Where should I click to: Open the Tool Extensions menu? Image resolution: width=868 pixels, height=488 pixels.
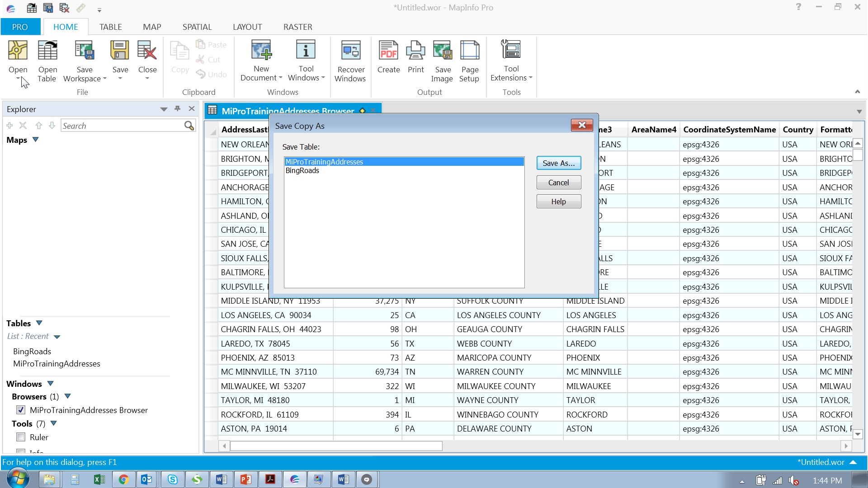[x=511, y=61]
